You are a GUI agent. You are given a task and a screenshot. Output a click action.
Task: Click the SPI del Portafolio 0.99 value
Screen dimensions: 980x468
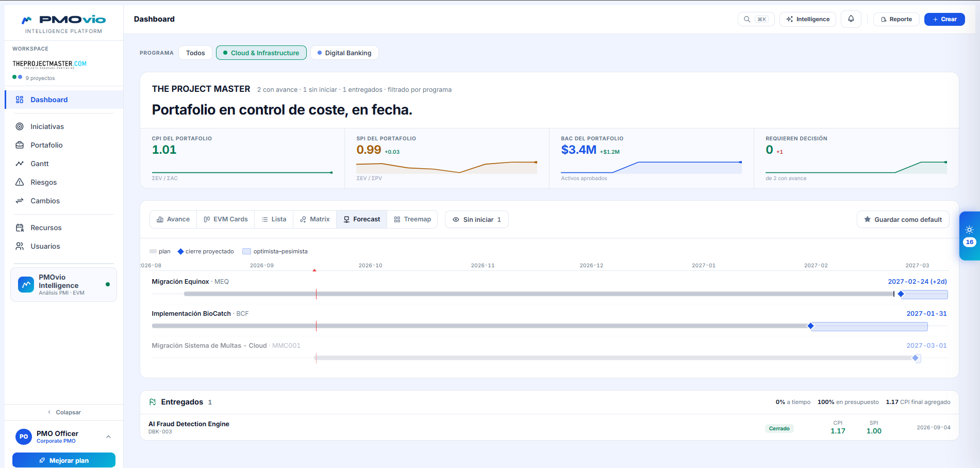pos(369,150)
